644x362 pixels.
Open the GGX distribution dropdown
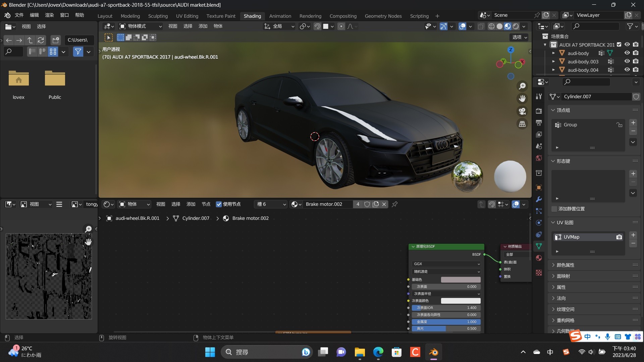point(446,264)
